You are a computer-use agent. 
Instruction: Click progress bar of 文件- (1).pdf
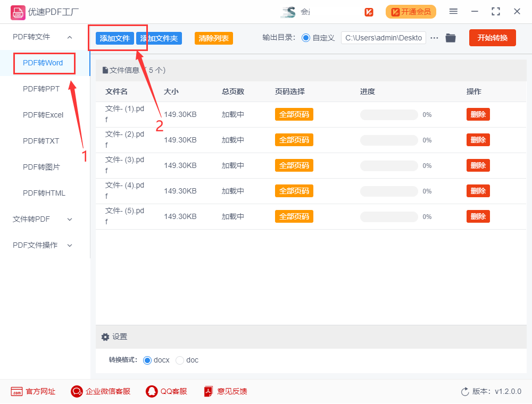389,115
